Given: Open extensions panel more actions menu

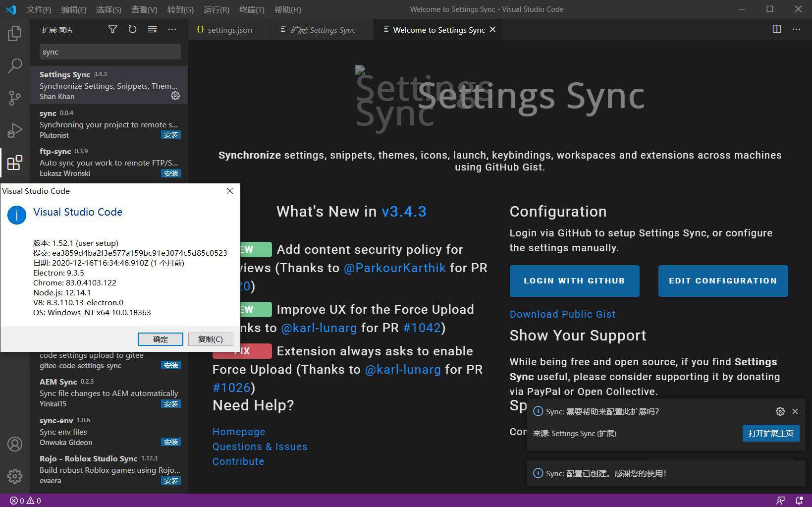Looking at the screenshot, I should [x=172, y=30].
